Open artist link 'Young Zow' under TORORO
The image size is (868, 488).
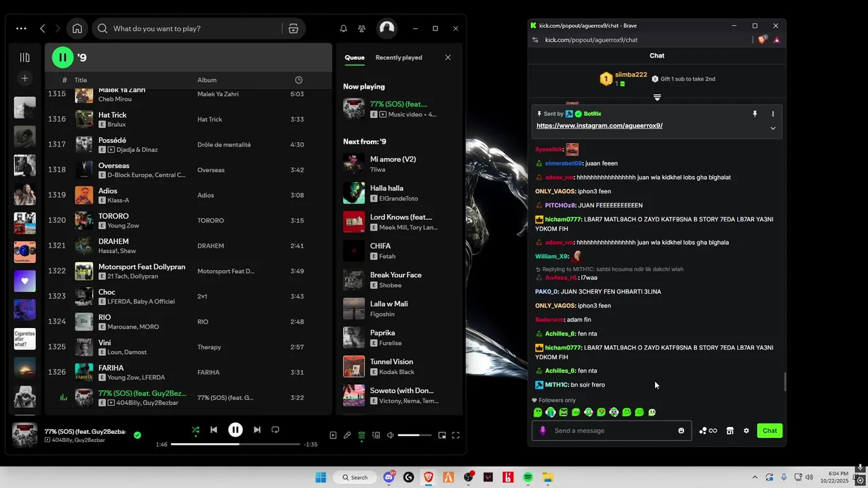point(123,226)
